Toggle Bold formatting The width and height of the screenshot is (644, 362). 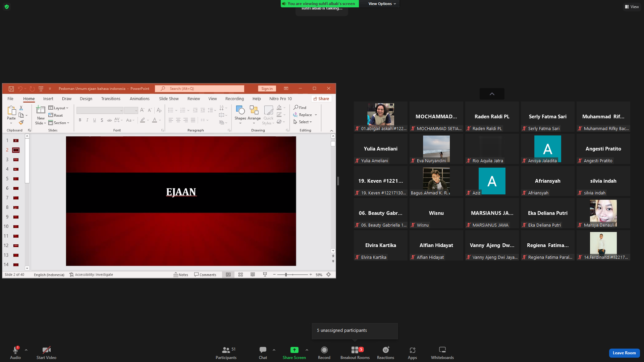80,120
